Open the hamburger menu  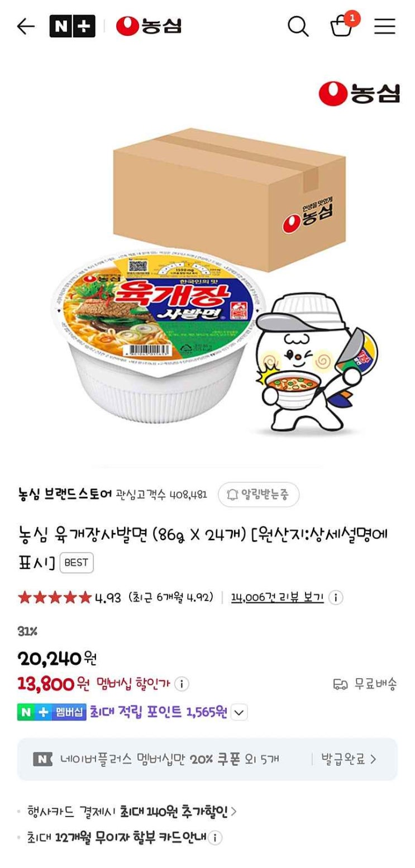(x=385, y=26)
